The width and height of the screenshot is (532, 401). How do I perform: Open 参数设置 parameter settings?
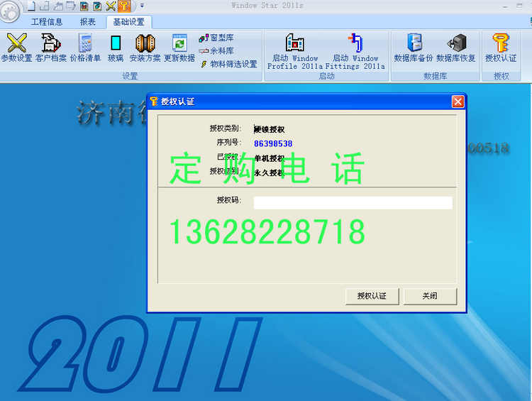pos(16,48)
